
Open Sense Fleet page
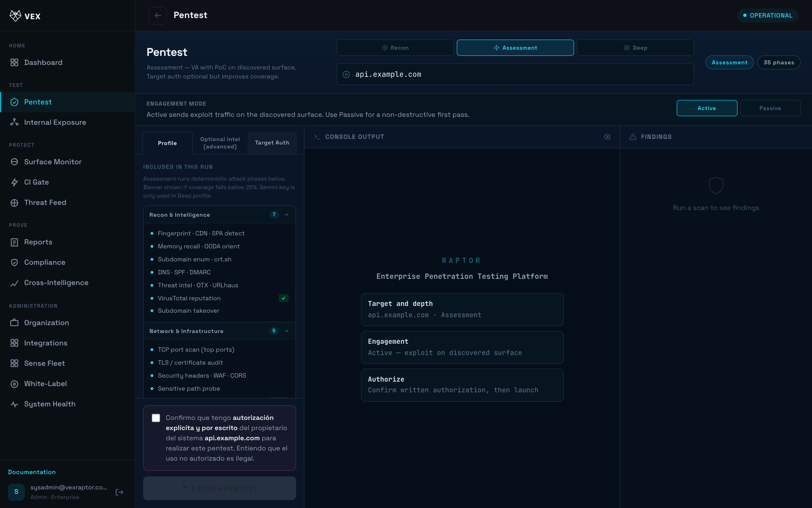coord(67,363)
